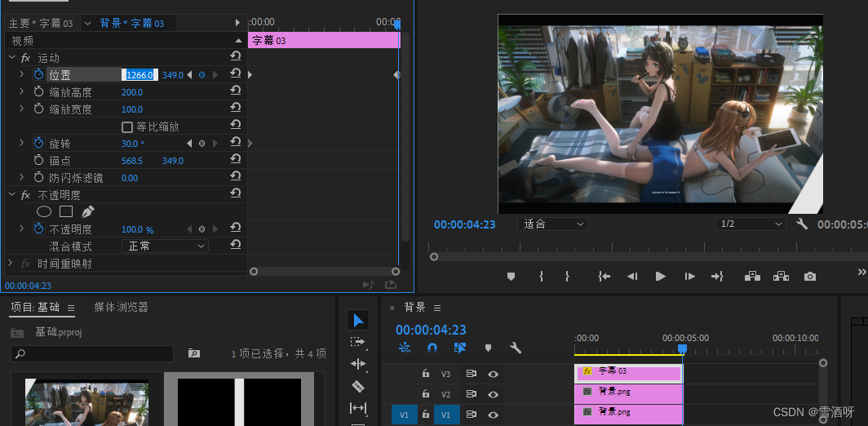Click the Lift button in Program monitor
Image resolution: width=868 pixels, height=426 pixels.
[752, 276]
